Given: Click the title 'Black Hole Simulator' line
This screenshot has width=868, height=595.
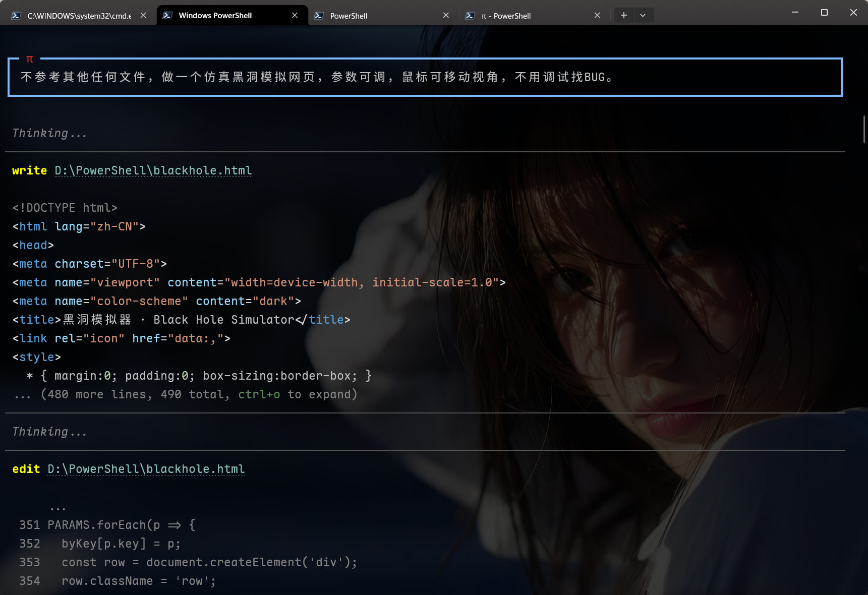Looking at the screenshot, I should point(182,320).
